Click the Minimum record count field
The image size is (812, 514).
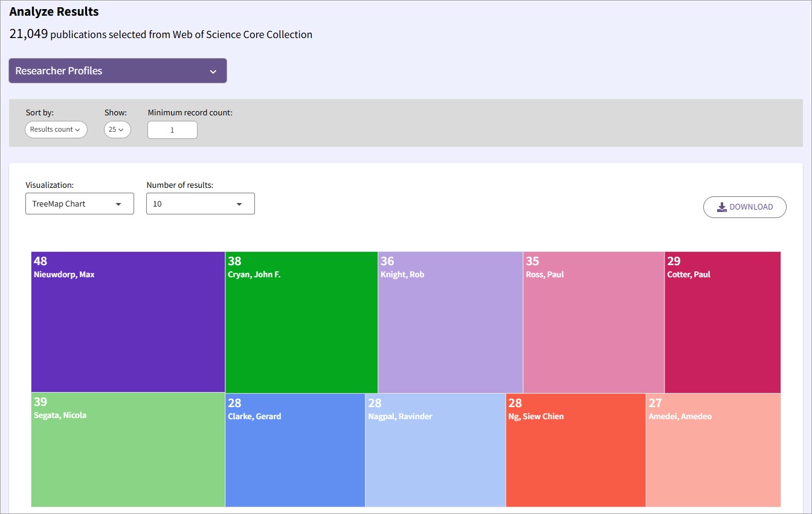[172, 130]
